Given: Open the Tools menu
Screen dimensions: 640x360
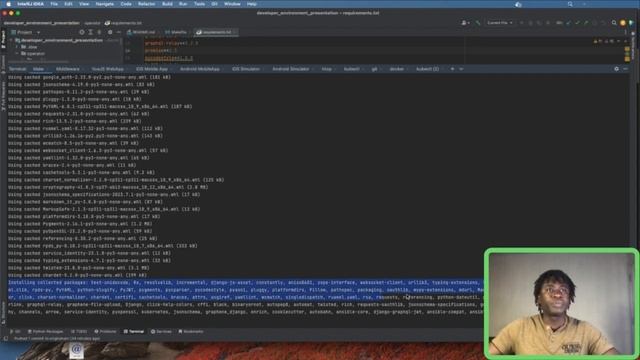Looking at the screenshot, I should 200,4.
